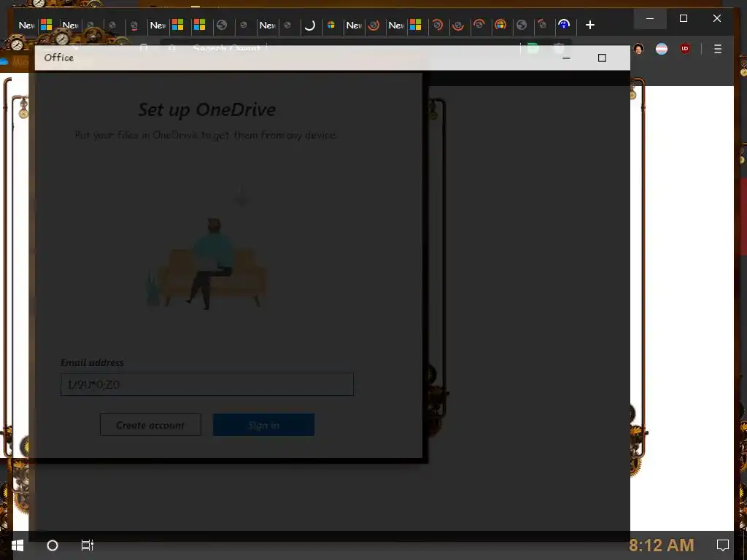Click the user profile avatar icon

[639, 49]
